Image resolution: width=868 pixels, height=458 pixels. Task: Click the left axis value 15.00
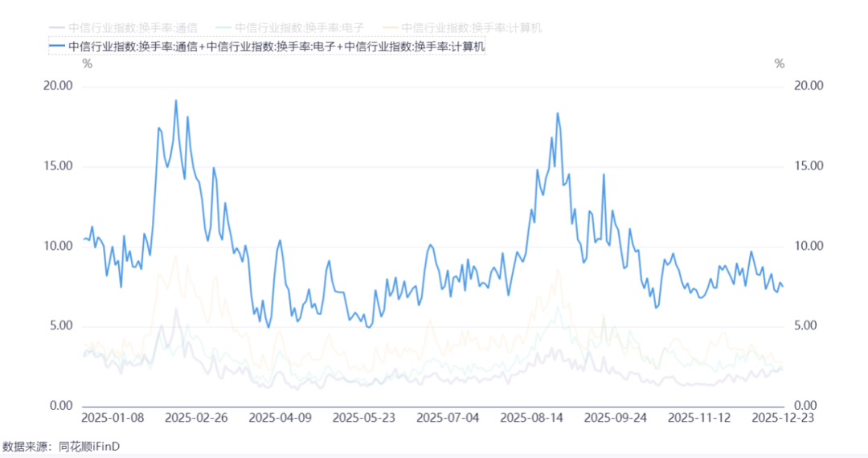pyautogui.click(x=58, y=166)
